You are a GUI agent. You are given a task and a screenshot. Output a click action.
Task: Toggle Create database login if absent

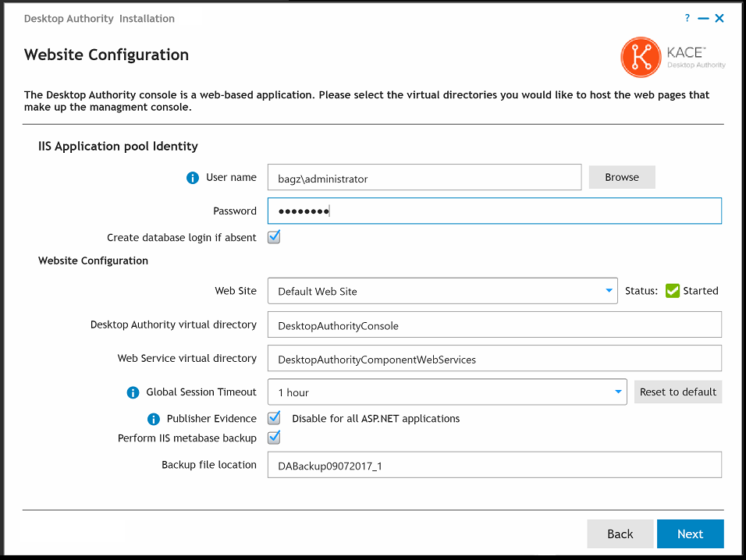click(x=274, y=237)
